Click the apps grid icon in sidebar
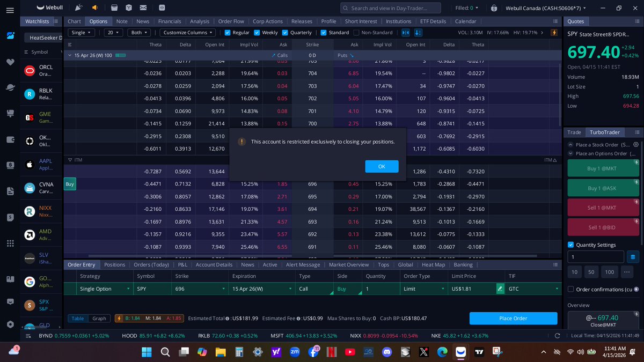The image size is (644, 362). [10, 243]
